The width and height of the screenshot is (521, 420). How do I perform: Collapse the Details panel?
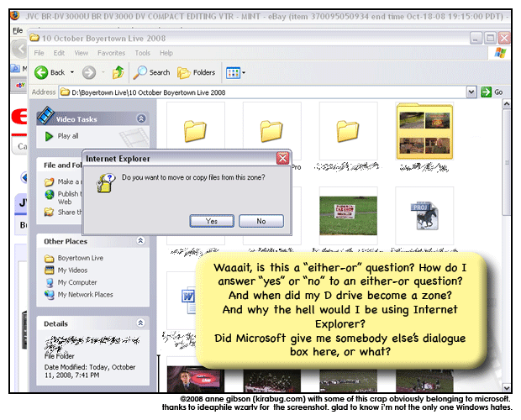pyautogui.click(x=140, y=323)
